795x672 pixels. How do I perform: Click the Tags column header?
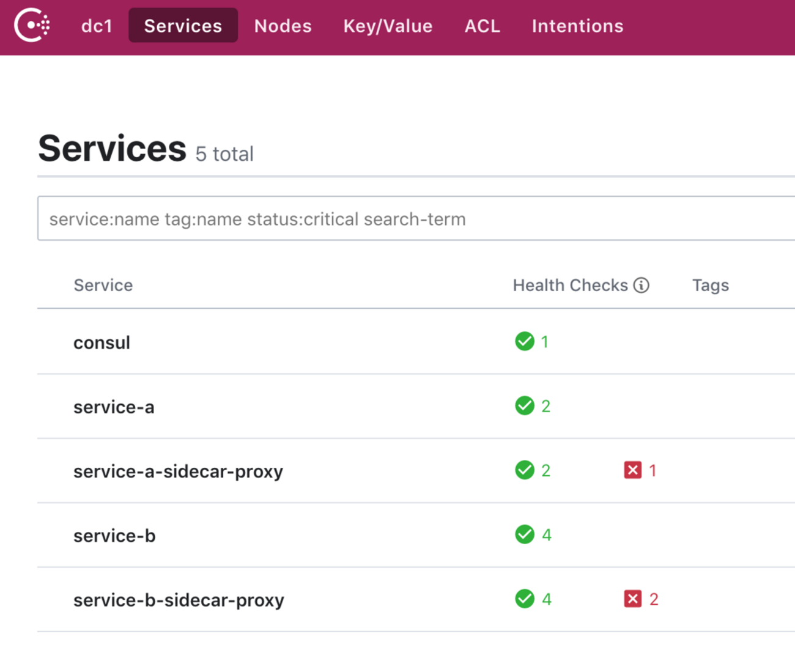710,285
